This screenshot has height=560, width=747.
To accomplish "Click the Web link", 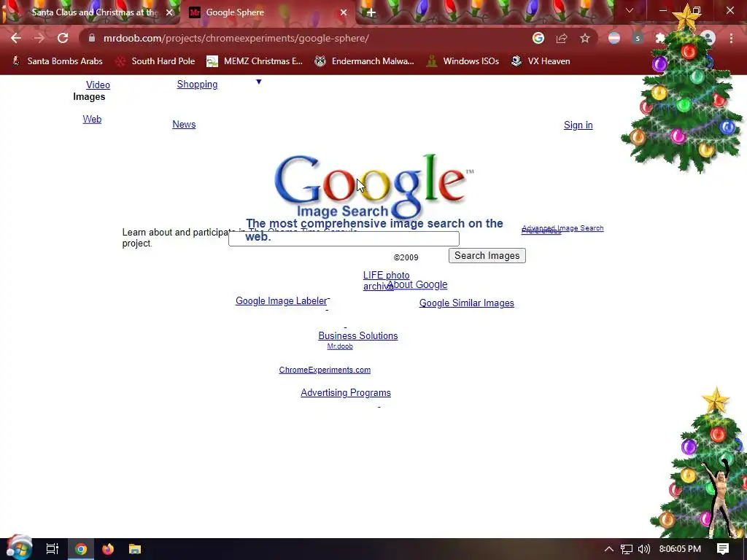I will click(92, 119).
